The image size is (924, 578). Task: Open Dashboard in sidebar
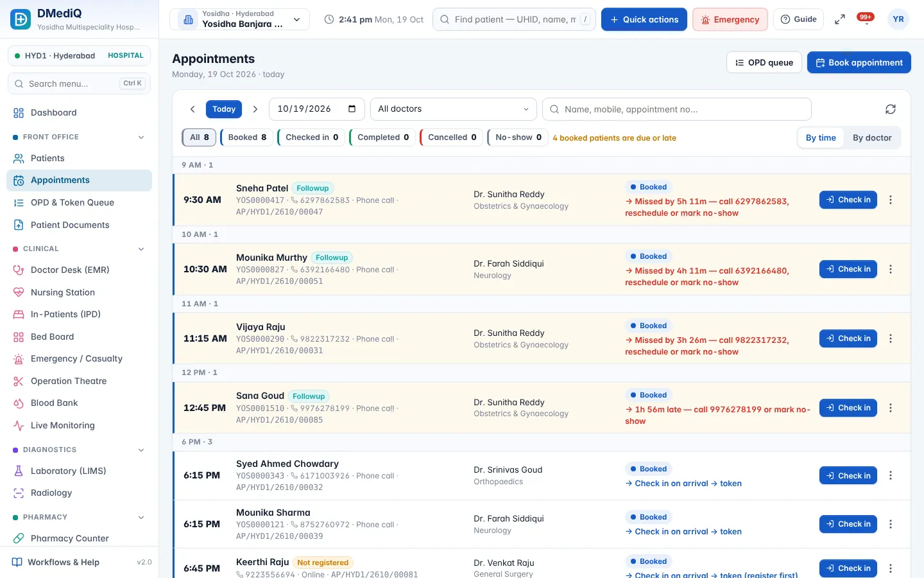point(79,113)
